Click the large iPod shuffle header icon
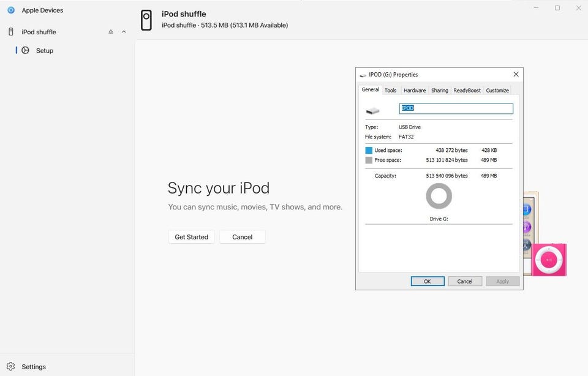588x376 pixels. click(146, 20)
